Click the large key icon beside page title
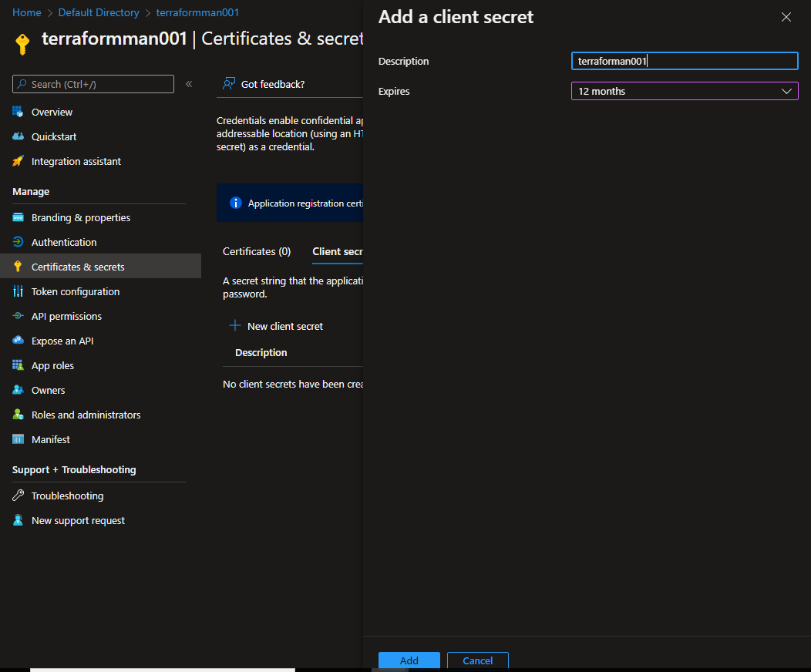 pyautogui.click(x=22, y=44)
